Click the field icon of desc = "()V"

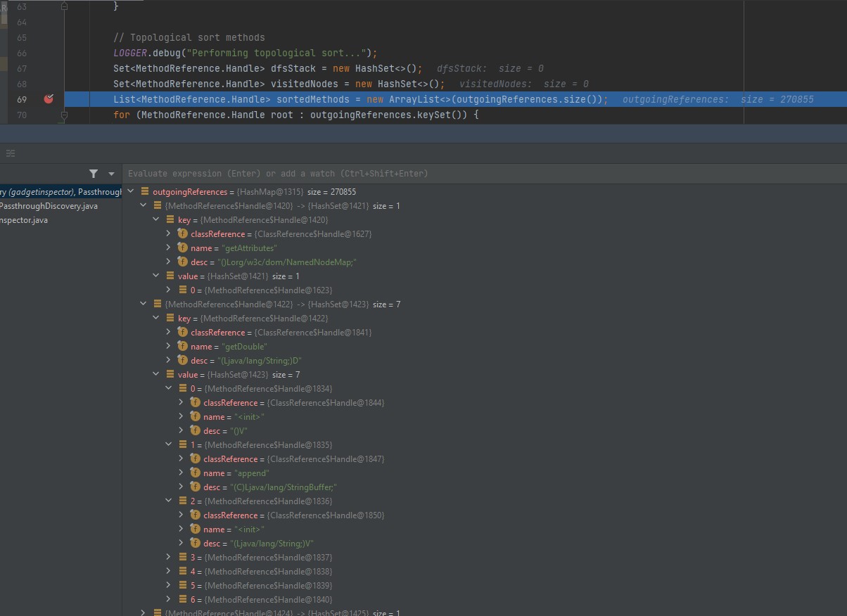(x=196, y=430)
